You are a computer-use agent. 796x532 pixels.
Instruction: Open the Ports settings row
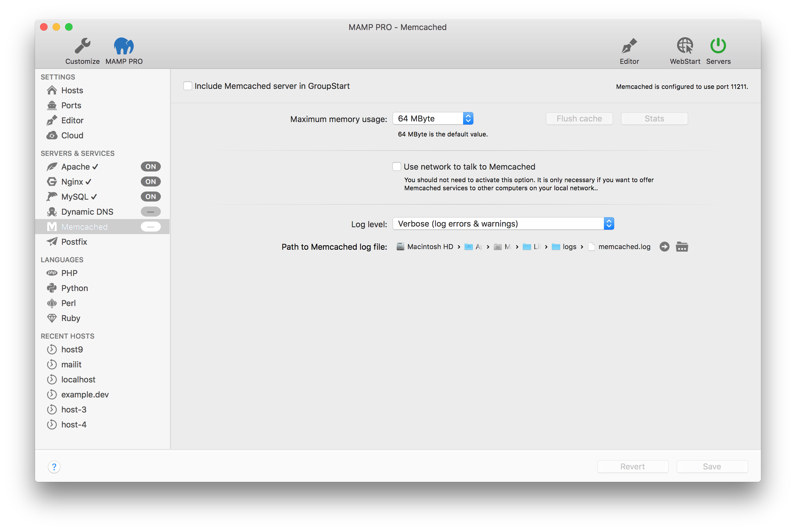(x=102, y=105)
